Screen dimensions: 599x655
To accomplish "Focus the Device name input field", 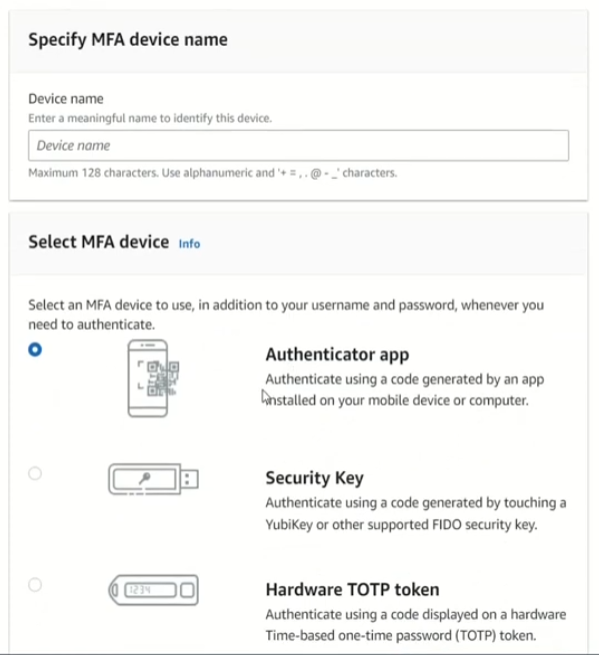I will click(299, 145).
